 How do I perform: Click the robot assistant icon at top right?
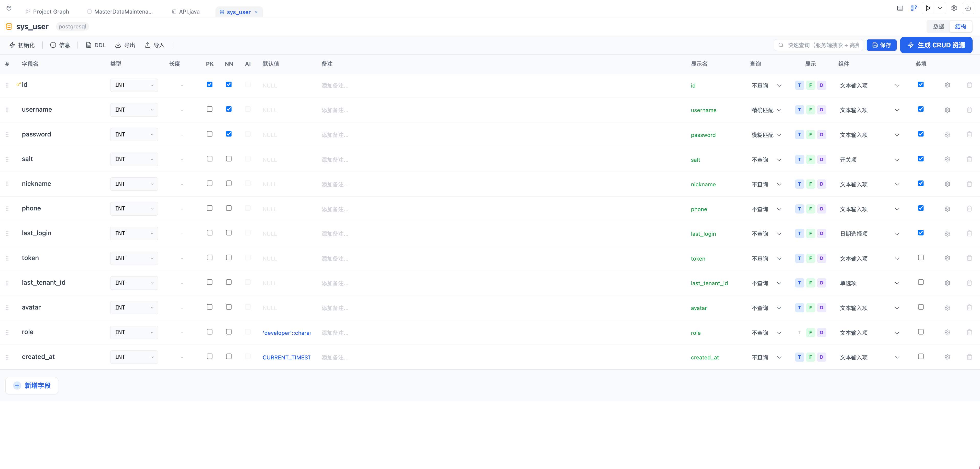pyautogui.click(x=968, y=8)
